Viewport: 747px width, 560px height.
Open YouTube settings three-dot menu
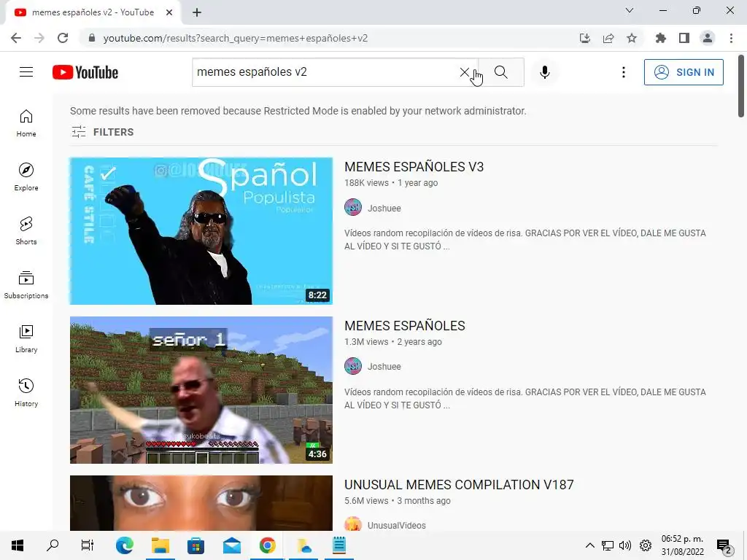coord(624,72)
